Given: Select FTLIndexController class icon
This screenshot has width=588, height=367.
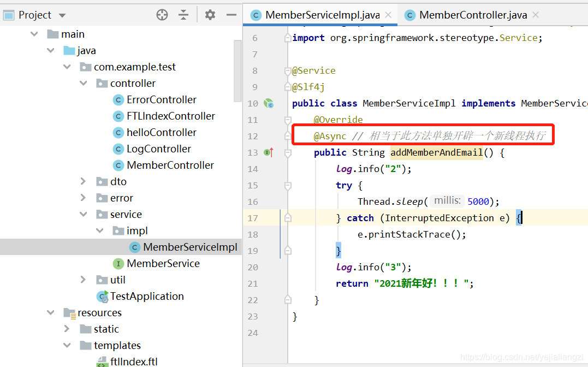Looking at the screenshot, I should [118, 116].
